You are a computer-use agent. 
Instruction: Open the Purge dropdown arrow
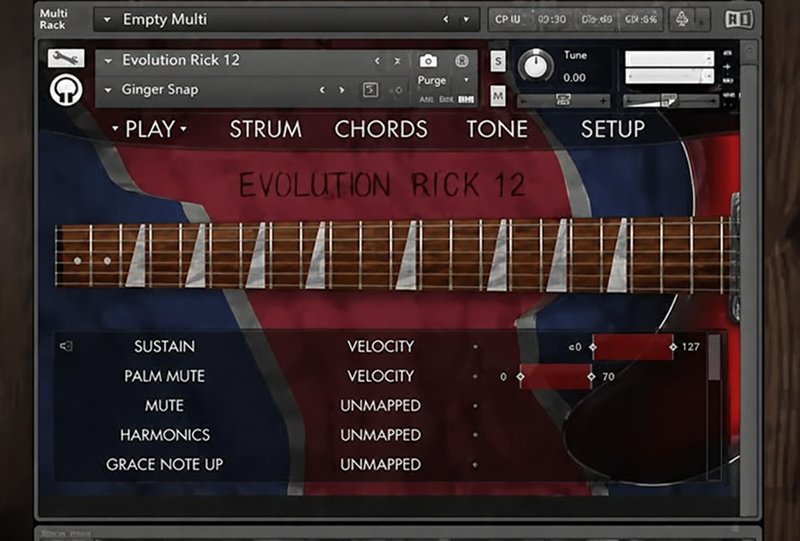466,80
